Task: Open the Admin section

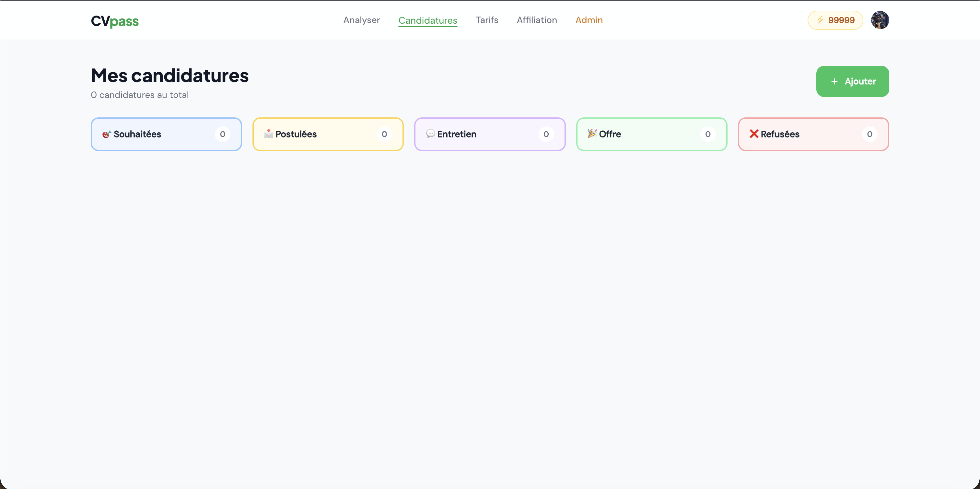Action: pos(589,20)
